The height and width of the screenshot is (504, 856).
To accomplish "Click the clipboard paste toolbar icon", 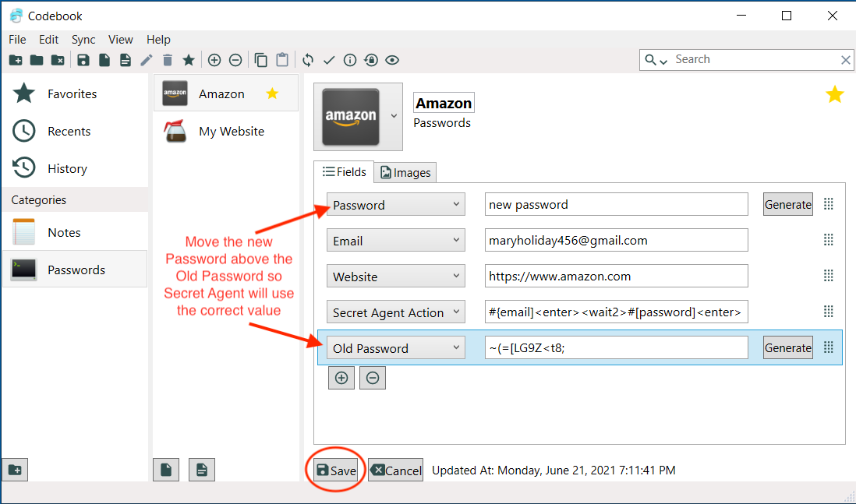I will coord(282,60).
